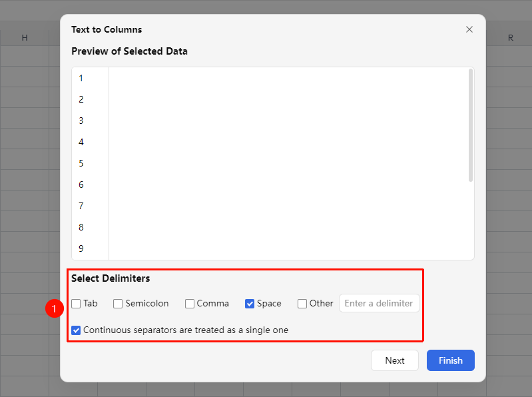Close the Text to Columns dialog
Image resolution: width=532 pixels, height=397 pixels.
pos(469,29)
